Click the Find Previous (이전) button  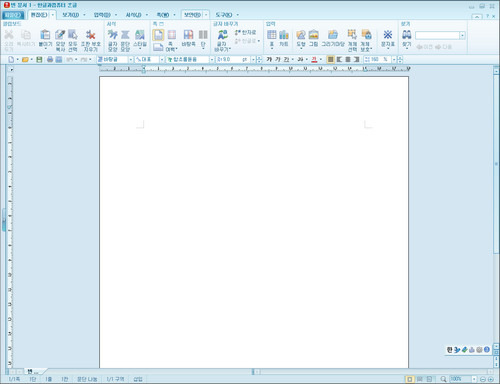click(424, 47)
